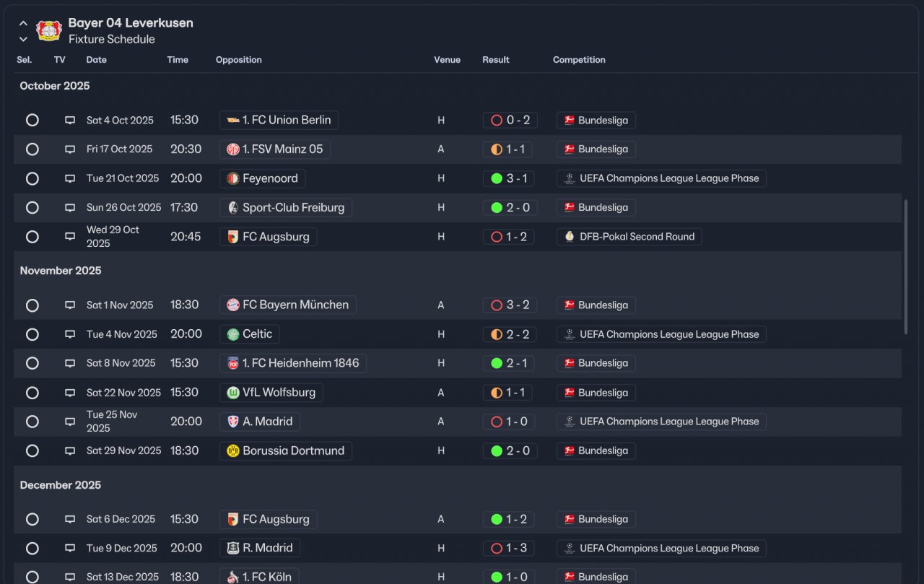This screenshot has height=584, width=924.
Task: Select the radio button for the A. Madrid fixture
Action: 32,422
